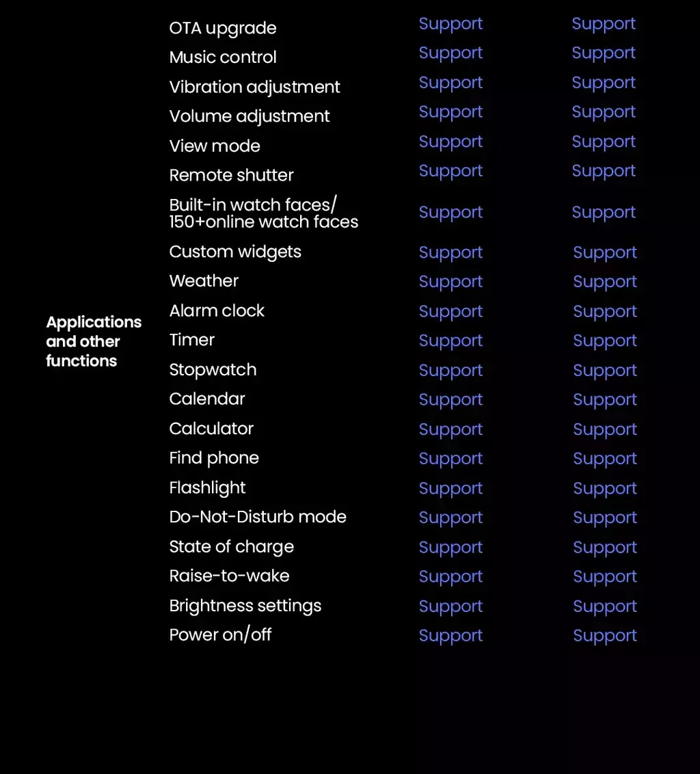Click the Stopwatch feature label
This screenshot has width=700, height=774.
[x=213, y=370]
